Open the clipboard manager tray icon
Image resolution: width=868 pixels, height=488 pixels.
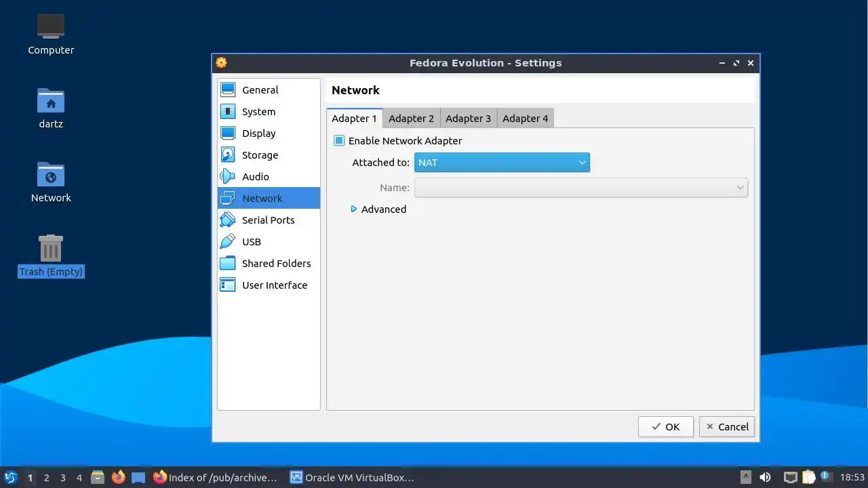tap(808, 478)
